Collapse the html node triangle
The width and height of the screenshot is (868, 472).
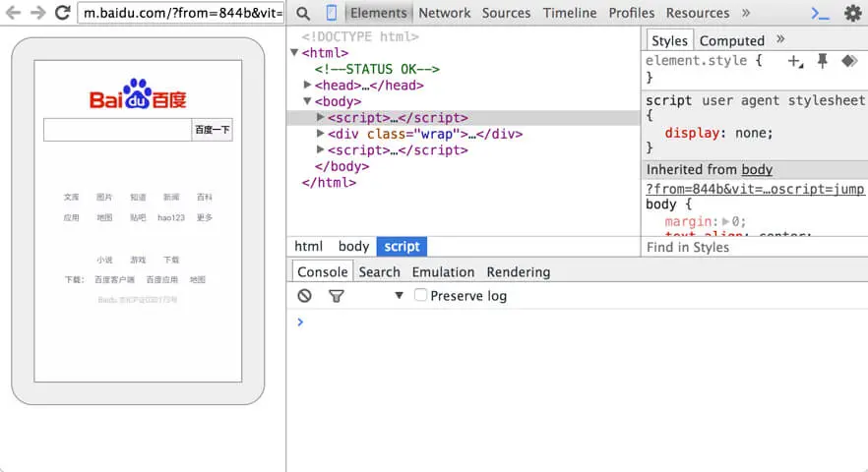(294, 52)
